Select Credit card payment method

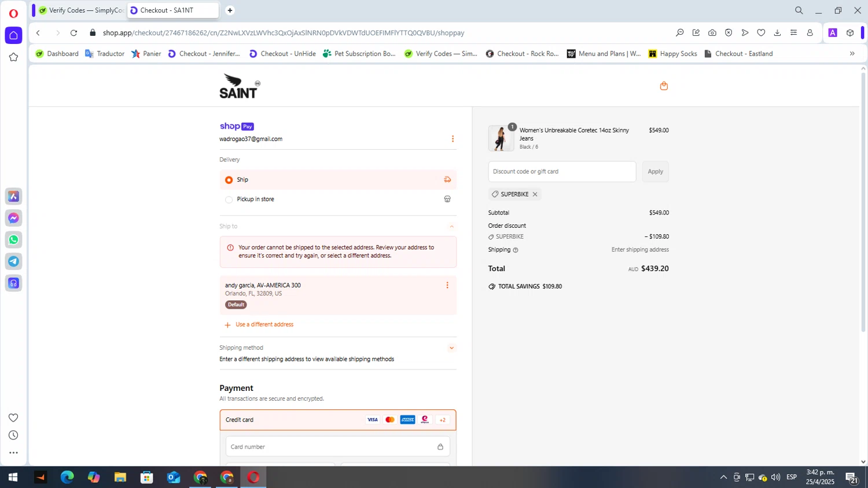coord(338,420)
